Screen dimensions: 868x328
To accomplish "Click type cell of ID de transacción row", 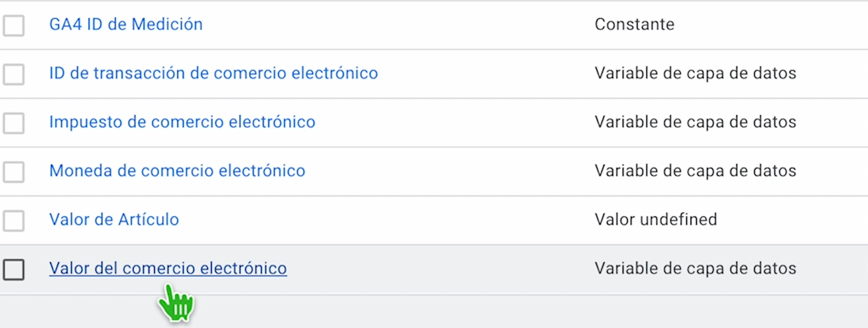I will click(696, 73).
